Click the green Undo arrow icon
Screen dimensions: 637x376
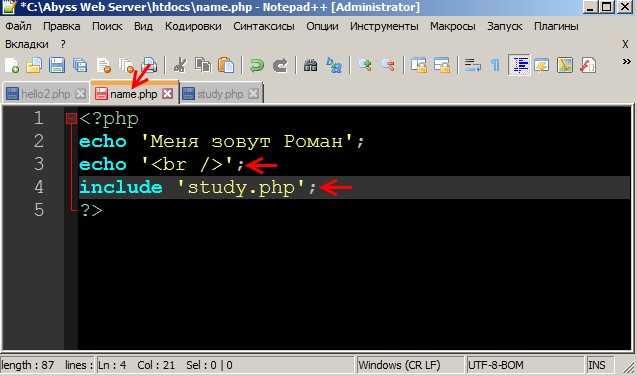(x=256, y=65)
